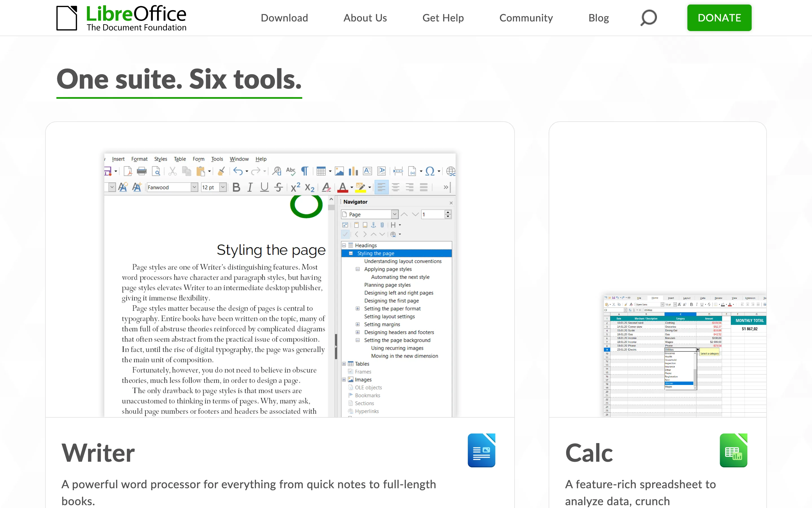Open the 12 pt font size dropdown
This screenshot has width=812, height=508.
pos(223,187)
